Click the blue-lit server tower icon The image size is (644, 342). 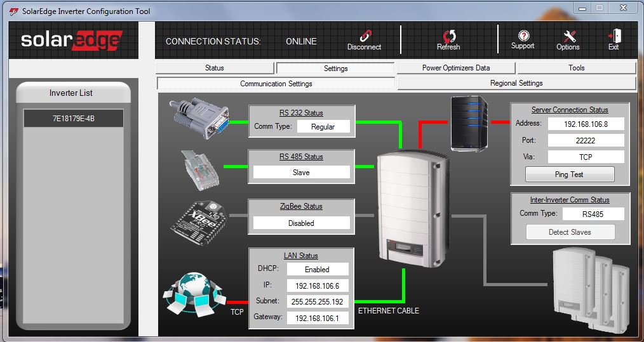point(469,123)
